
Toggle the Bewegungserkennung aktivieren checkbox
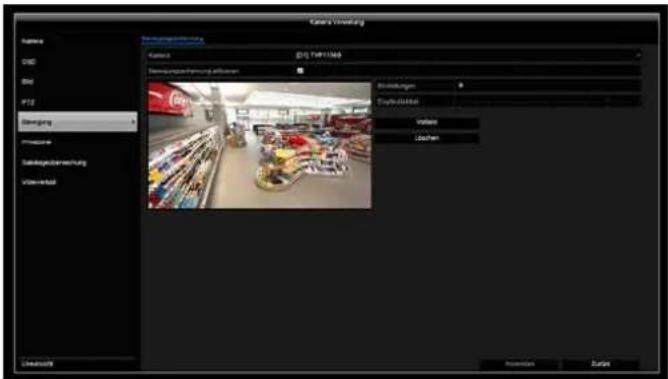[x=300, y=71]
